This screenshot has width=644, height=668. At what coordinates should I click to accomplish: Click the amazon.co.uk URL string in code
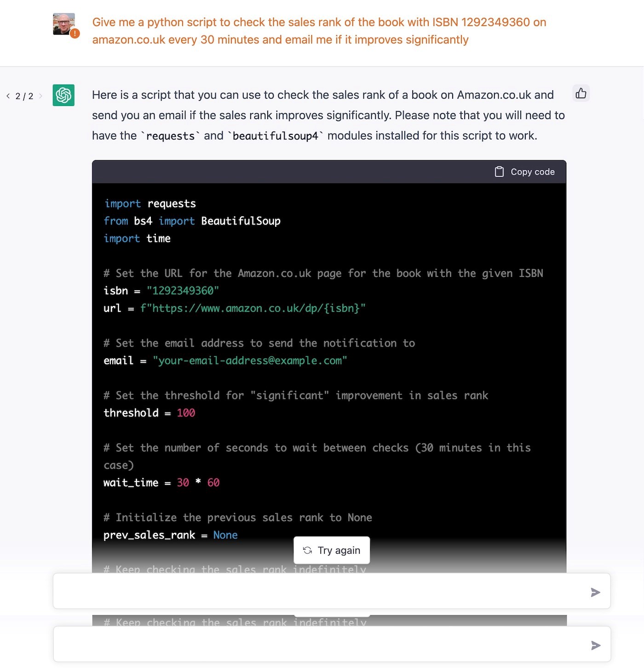click(x=253, y=308)
